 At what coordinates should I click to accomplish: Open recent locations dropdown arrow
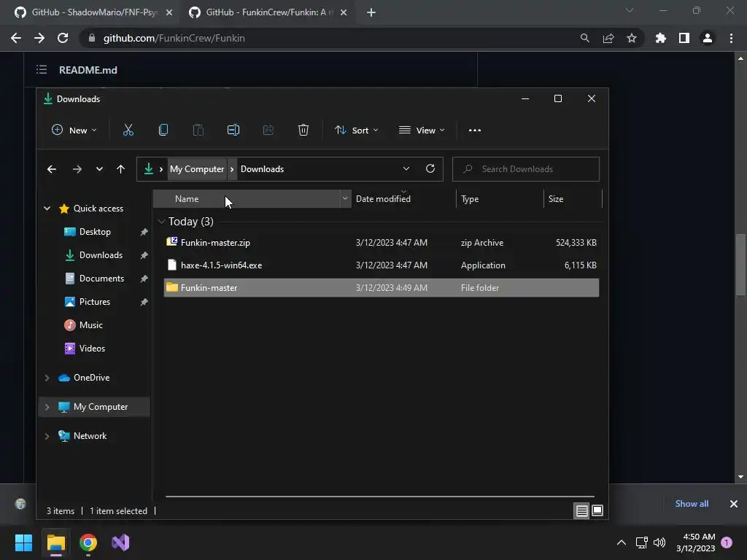(99, 169)
